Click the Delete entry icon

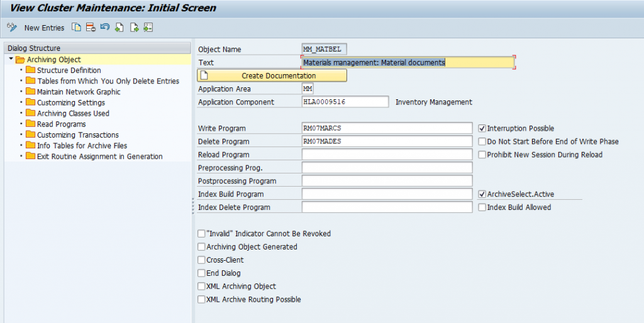coord(91,28)
